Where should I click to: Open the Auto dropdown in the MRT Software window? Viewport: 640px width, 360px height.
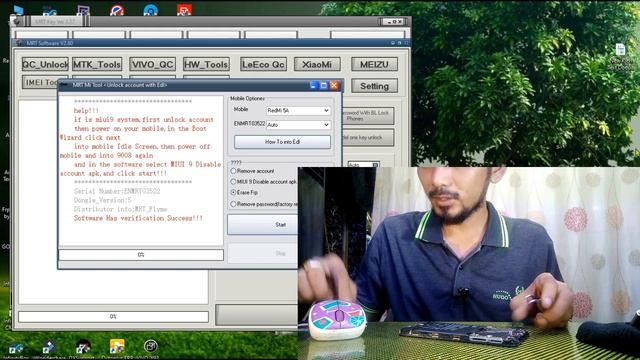click(364, 164)
